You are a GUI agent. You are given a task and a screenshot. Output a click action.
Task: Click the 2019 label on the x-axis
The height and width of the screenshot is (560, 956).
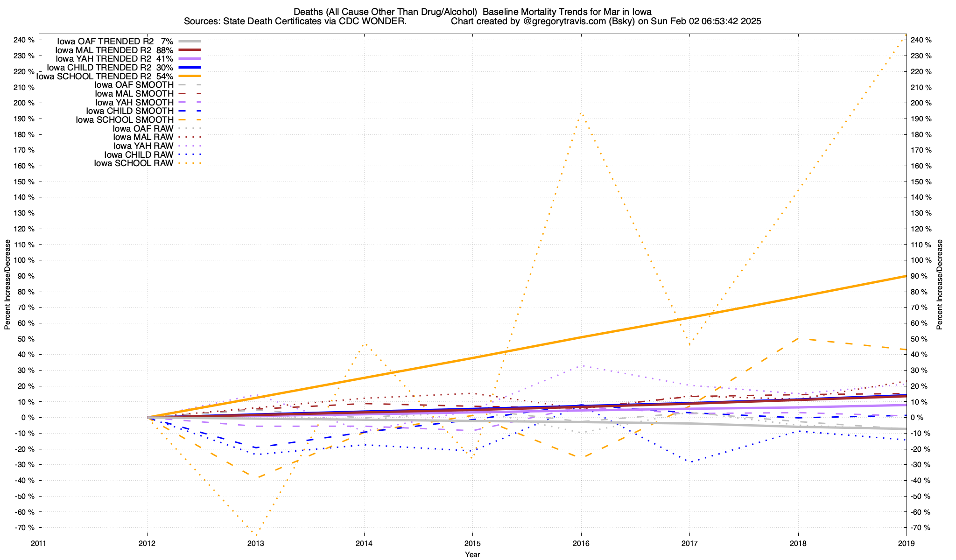906,543
